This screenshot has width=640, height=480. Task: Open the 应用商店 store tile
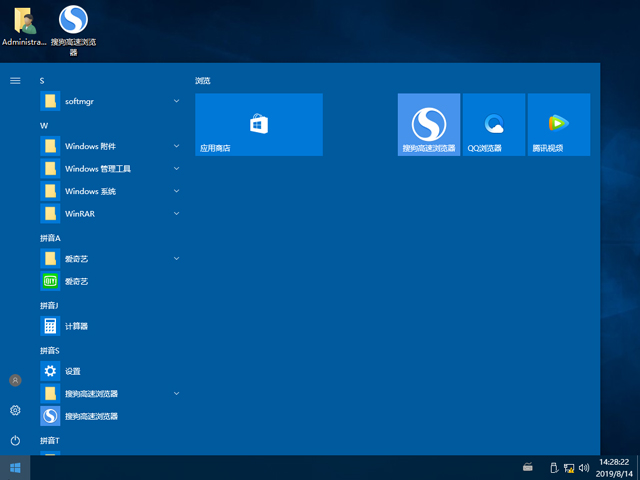259,124
